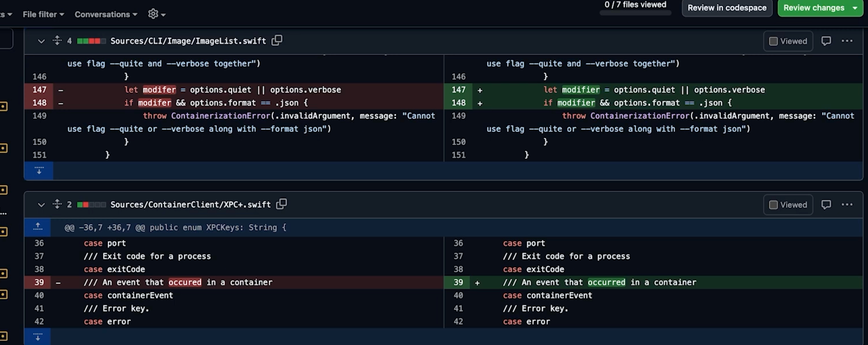Click highlighted 'modifer' in removed line 148

click(154, 103)
